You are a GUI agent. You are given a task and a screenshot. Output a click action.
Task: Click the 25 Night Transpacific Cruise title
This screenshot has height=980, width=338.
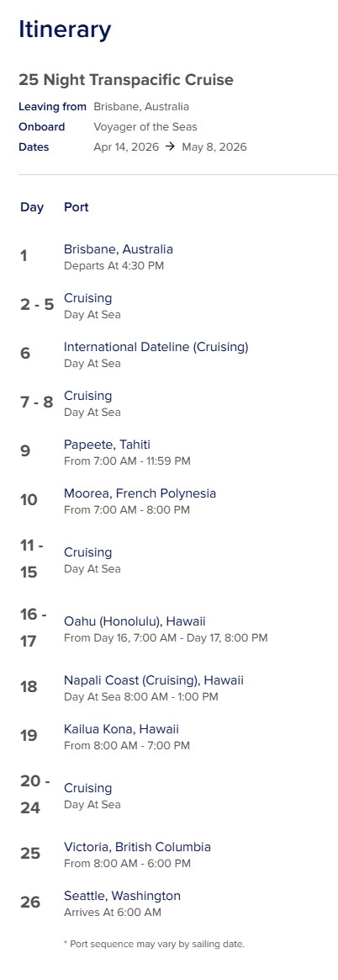[126, 80]
